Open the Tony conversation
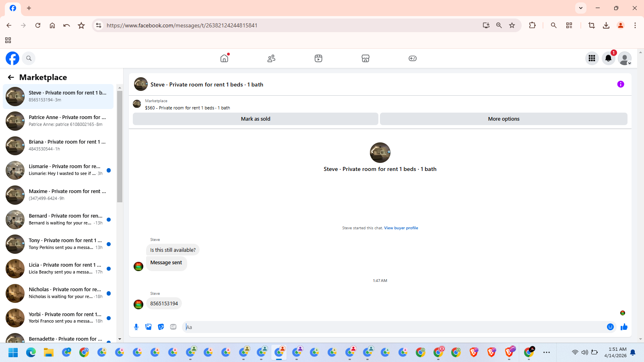 pyautogui.click(x=58, y=244)
